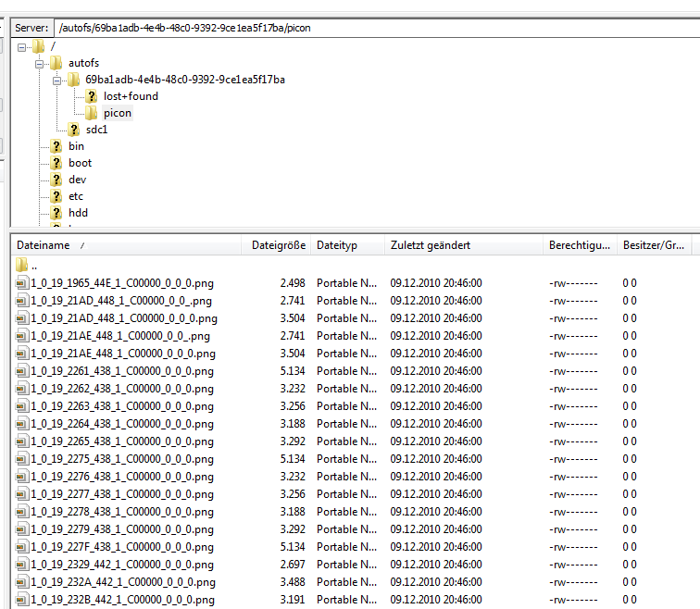The width and height of the screenshot is (700, 609).
Task: Select file 1_0_19_2261_438_1_C00000_0_0_0.png
Action: point(122,371)
